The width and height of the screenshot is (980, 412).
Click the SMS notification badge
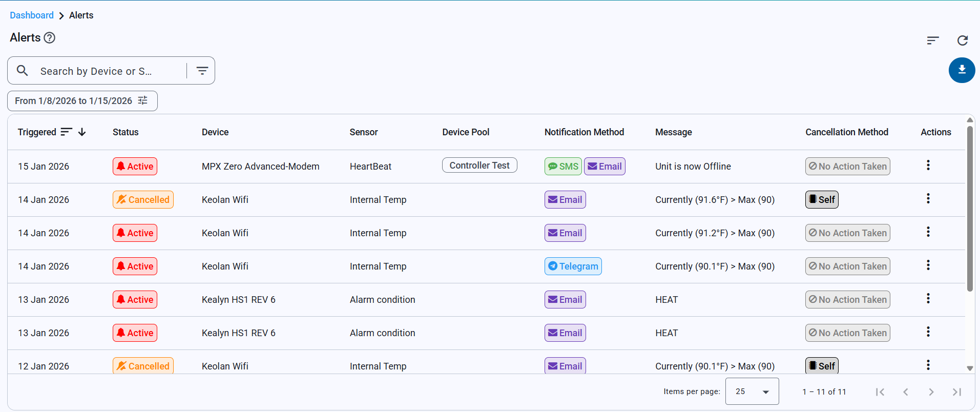click(563, 167)
